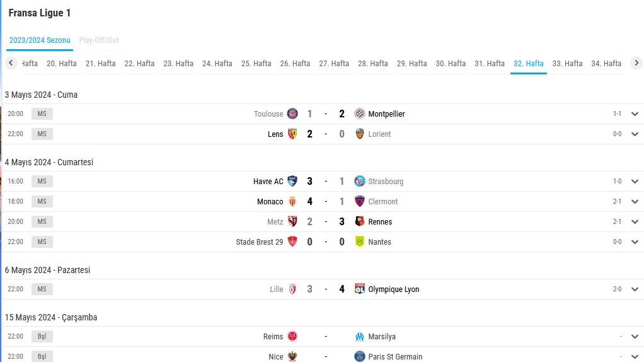
Task: Click the Montpellier team logo
Action: (359, 114)
